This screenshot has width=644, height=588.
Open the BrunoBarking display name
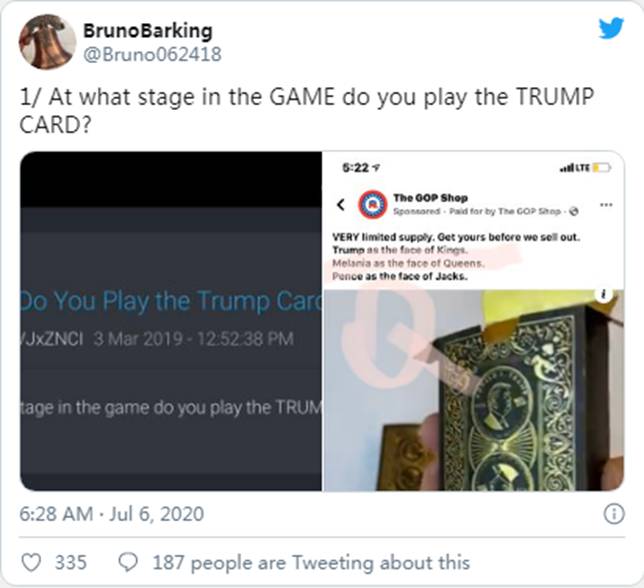click(148, 31)
